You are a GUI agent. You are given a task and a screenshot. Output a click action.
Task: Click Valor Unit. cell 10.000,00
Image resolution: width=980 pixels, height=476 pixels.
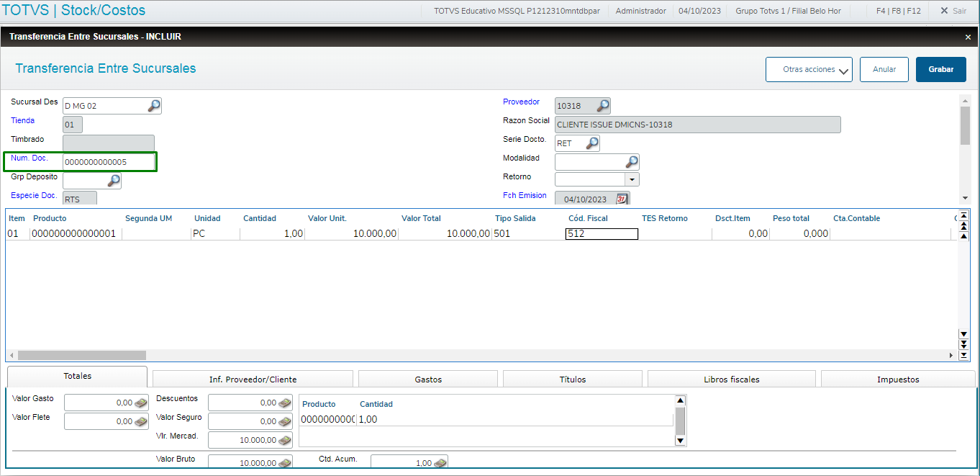(x=351, y=234)
